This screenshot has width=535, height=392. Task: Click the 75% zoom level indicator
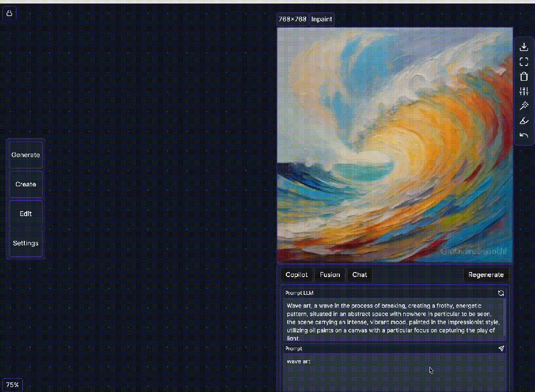(12, 385)
